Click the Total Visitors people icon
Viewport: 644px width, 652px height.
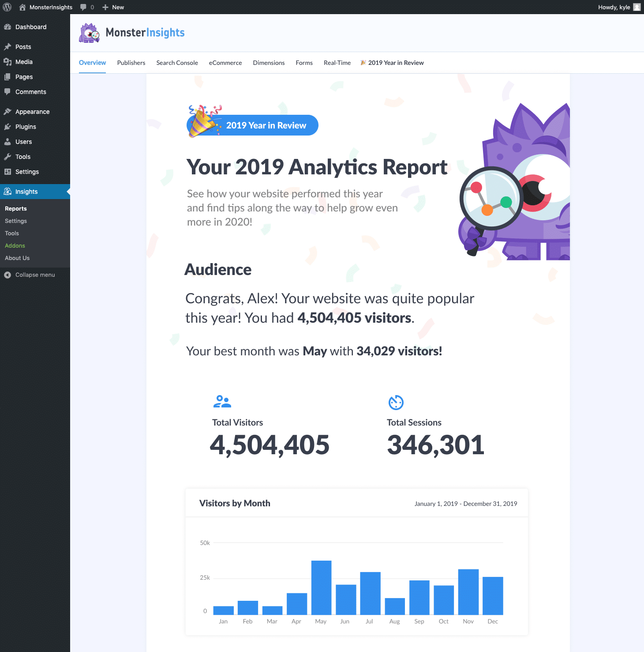click(222, 401)
